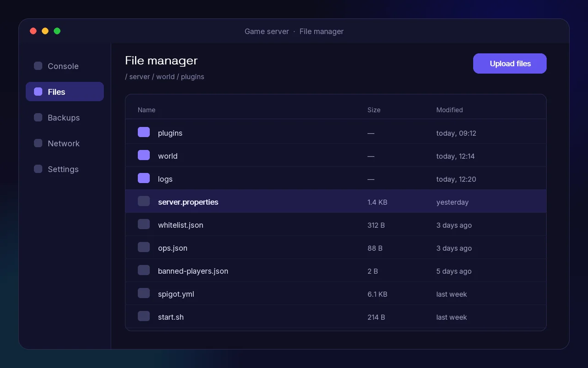The height and width of the screenshot is (368, 588).
Task: Click the start.sh file icon
Action: [x=144, y=316]
